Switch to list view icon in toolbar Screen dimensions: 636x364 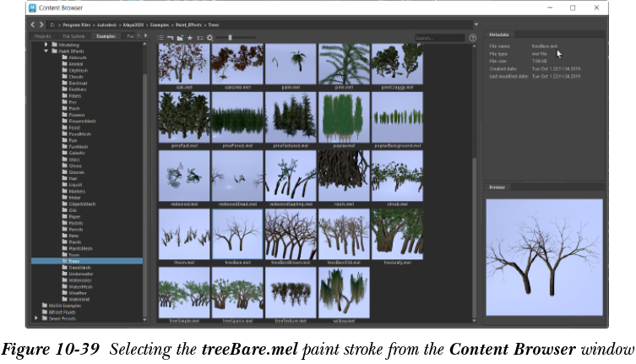[161, 38]
